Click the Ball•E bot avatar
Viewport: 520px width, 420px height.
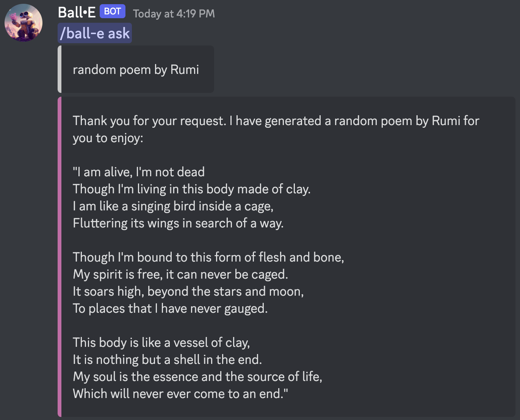(23, 23)
